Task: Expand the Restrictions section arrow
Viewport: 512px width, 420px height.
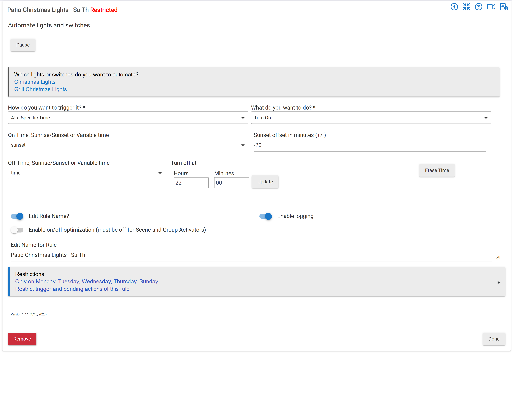Action: coord(499,282)
